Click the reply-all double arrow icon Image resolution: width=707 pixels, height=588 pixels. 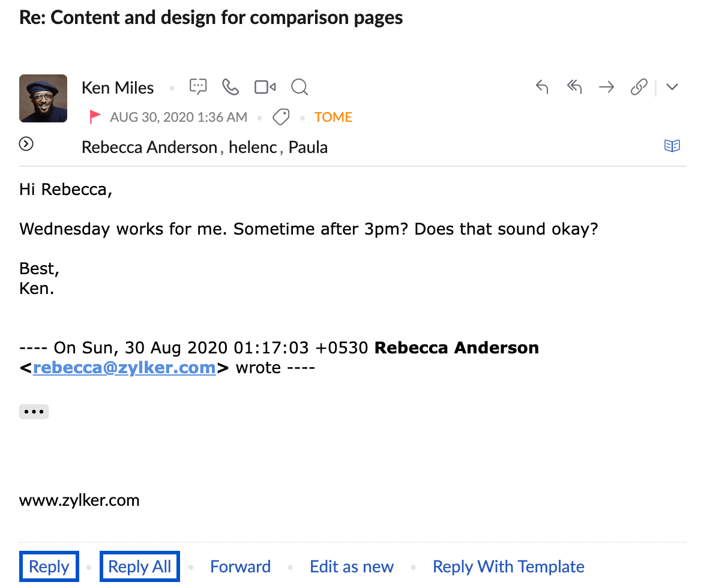574,87
